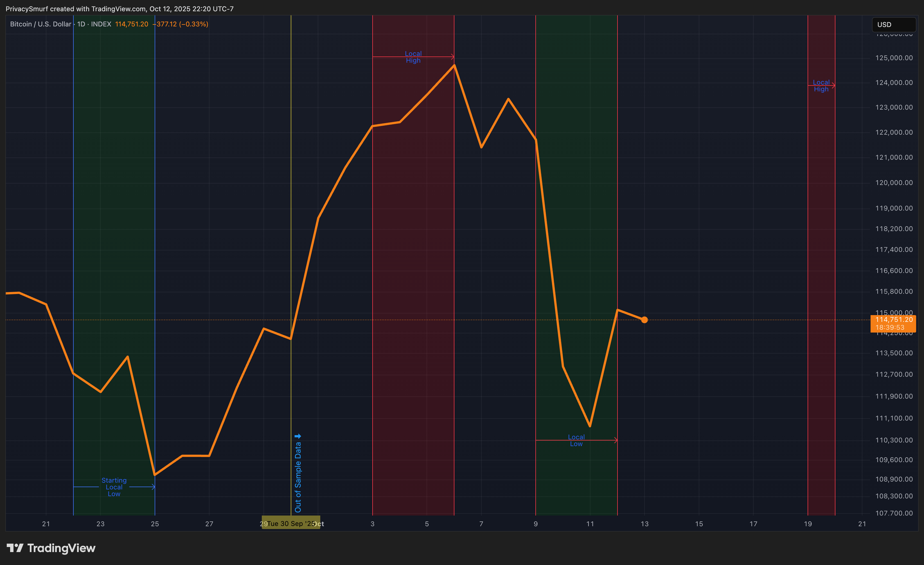924x565 pixels.
Task: Click the orange last-price dot on the line
Action: click(x=644, y=319)
